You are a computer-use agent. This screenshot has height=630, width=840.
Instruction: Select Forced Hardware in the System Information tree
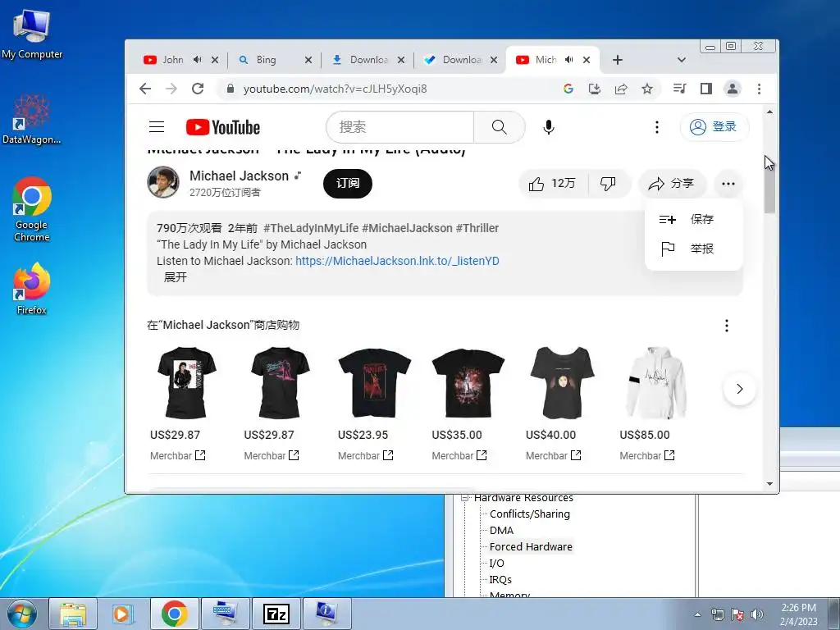tap(531, 546)
